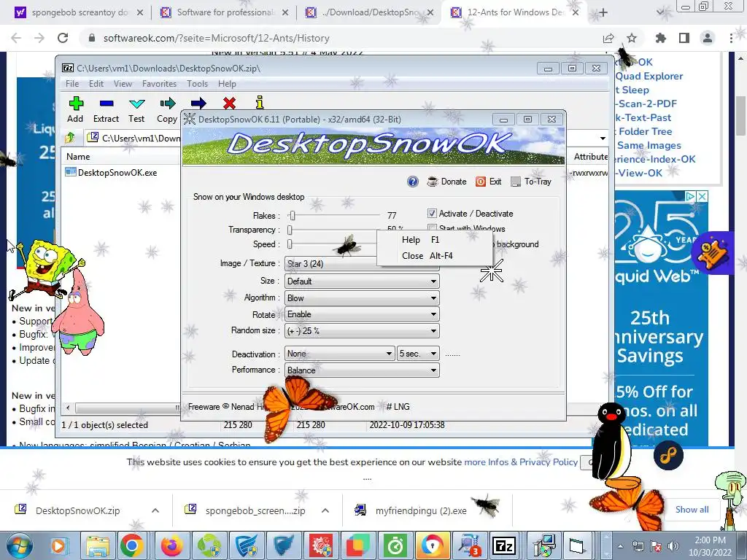Click the Chrome extensions puzzle icon
The height and width of the screenshot is (560, 747).
(661, 38)
